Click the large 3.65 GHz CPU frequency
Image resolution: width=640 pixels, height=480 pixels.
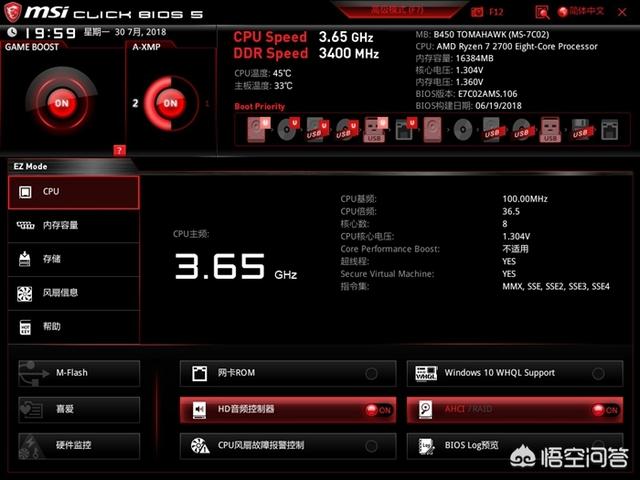pyautogui.click(x=236, y=266)
